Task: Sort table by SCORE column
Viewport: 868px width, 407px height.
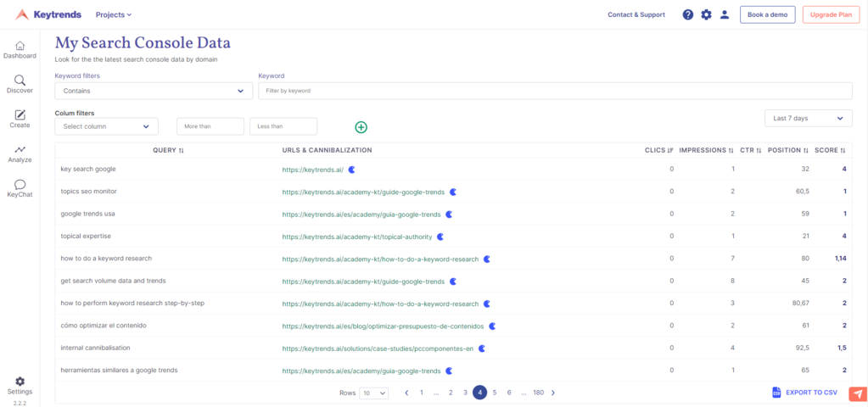Action: coord(831,150)
